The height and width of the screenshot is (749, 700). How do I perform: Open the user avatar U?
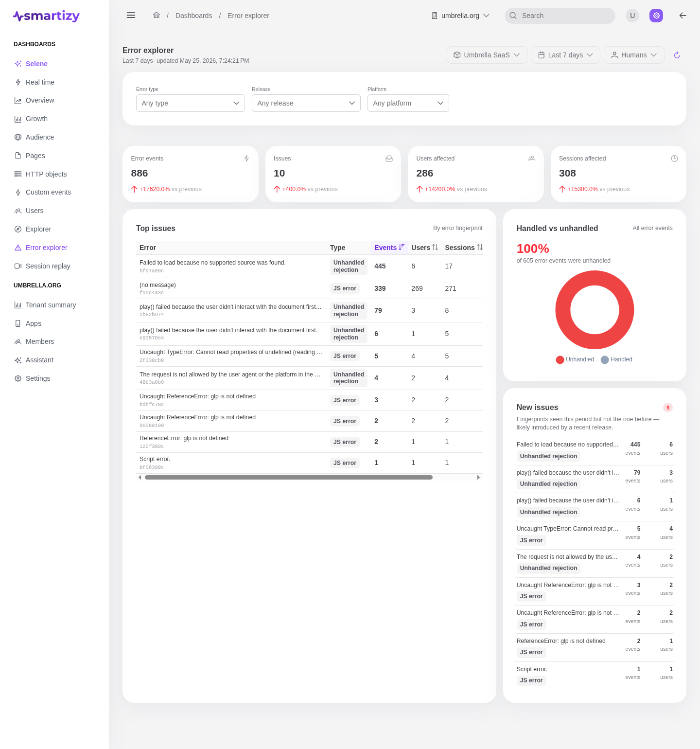[632, 16]
